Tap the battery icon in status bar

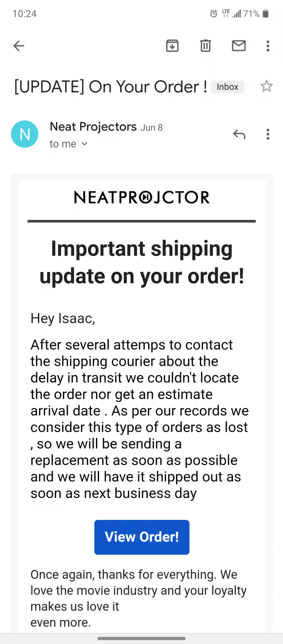(x=266, y=14)
